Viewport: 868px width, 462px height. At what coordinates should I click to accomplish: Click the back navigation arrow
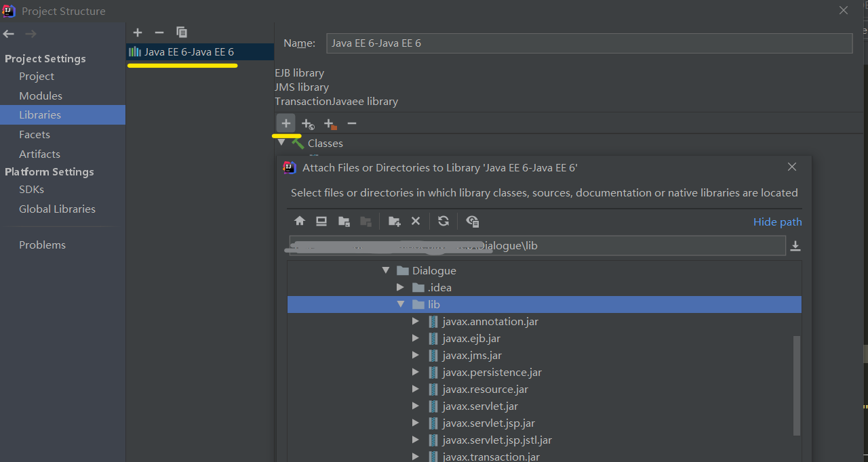point(8,34)
